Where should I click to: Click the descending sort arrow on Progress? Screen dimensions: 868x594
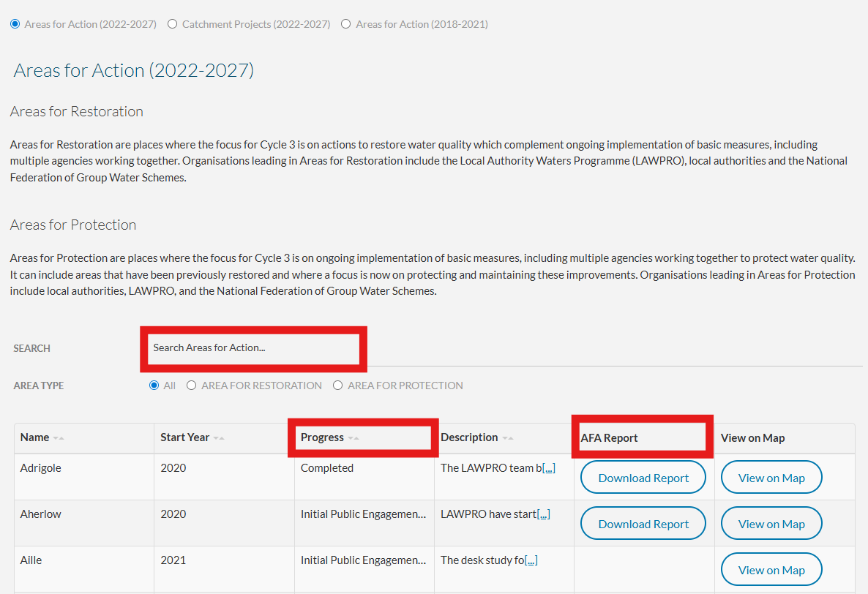coord(351,437)
